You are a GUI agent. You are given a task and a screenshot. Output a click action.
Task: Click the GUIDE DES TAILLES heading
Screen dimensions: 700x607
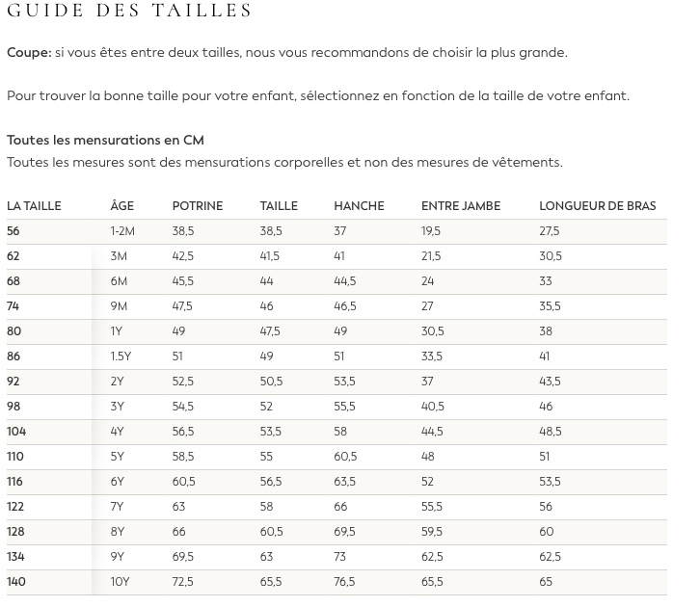[129, 12]
